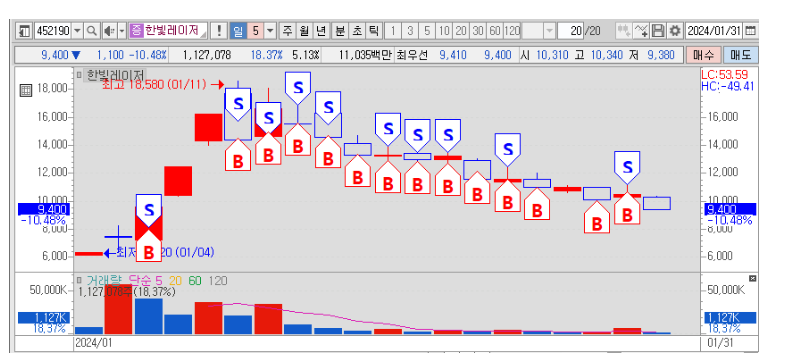
Task: Click the stock search magnifier icon
Action: tap(92, 31)
